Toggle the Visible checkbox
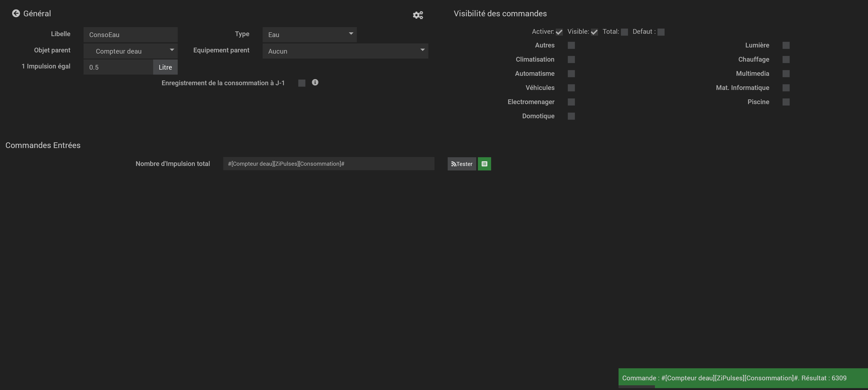This screenshot has width=868, height=390. (x=594, y=32)
